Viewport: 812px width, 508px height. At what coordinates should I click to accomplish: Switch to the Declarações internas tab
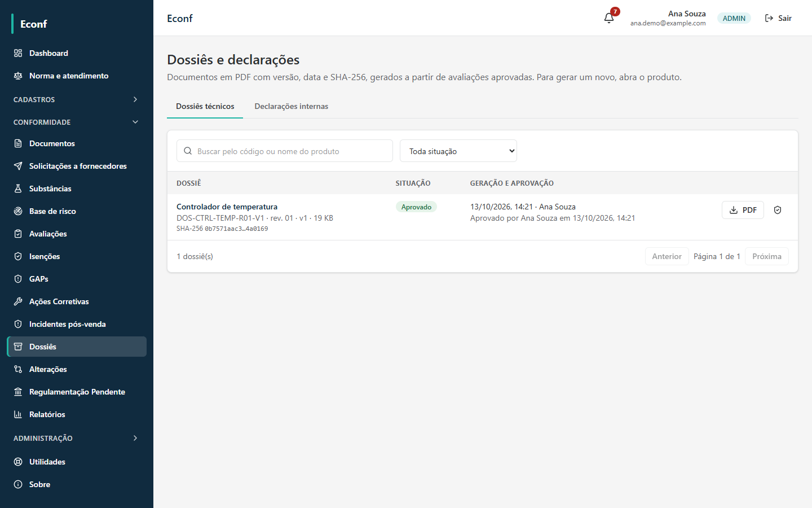point(292,106)
